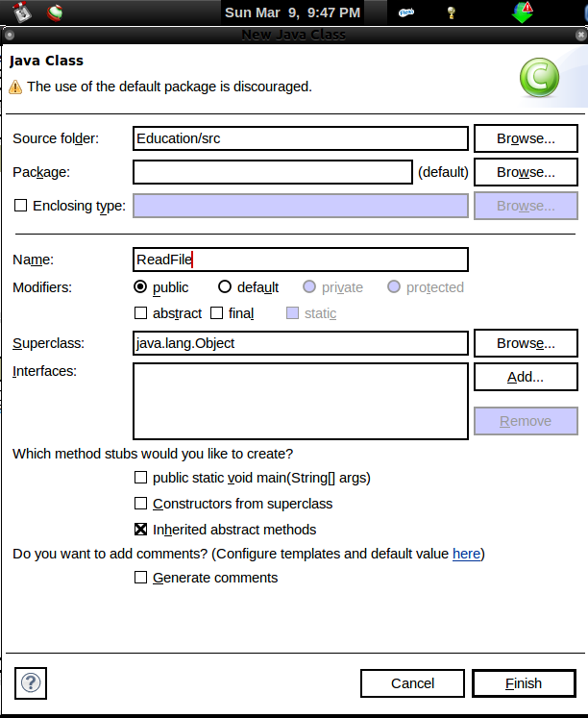The image size is (588, 718).
Task: Tick the abstract modifier checkbox
Action: point(141,313)
